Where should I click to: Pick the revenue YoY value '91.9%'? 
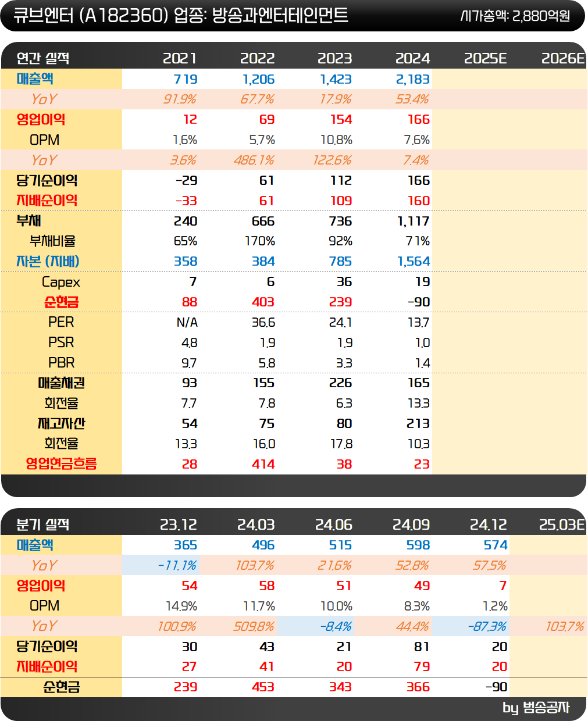click(x=180, y=99)
